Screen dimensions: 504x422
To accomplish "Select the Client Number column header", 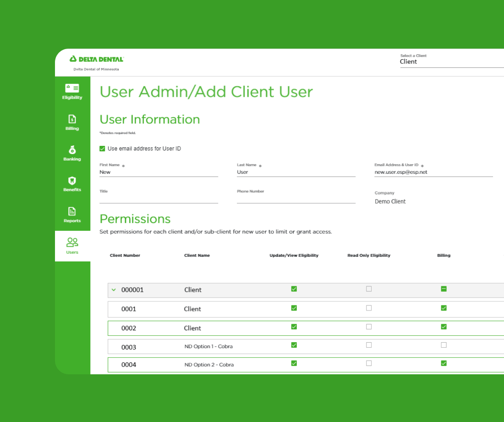I will pyautogui.click(x=125, y=255).
